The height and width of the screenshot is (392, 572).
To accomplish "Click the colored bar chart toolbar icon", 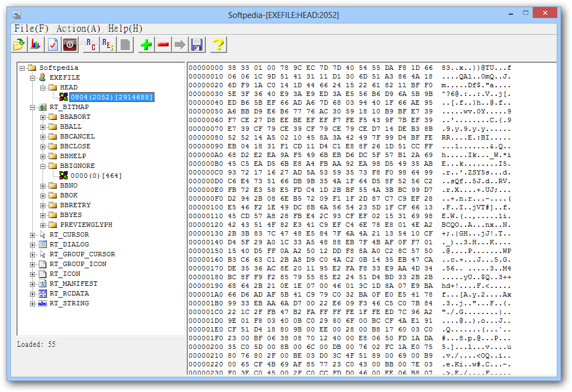I will pos(36,45).
